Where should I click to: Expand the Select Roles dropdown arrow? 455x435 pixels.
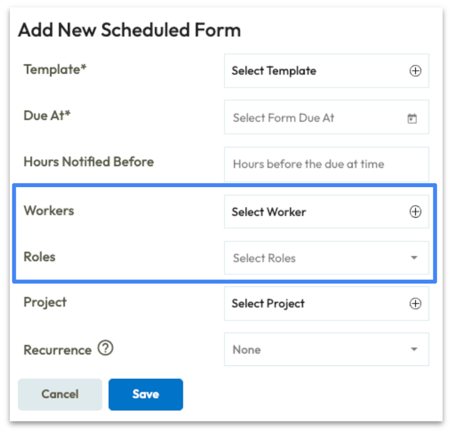(414, 258)
